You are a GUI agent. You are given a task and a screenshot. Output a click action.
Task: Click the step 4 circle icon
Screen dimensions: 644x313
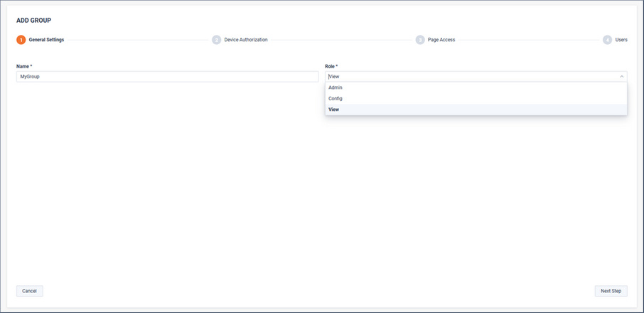click(x=607, y=40)
